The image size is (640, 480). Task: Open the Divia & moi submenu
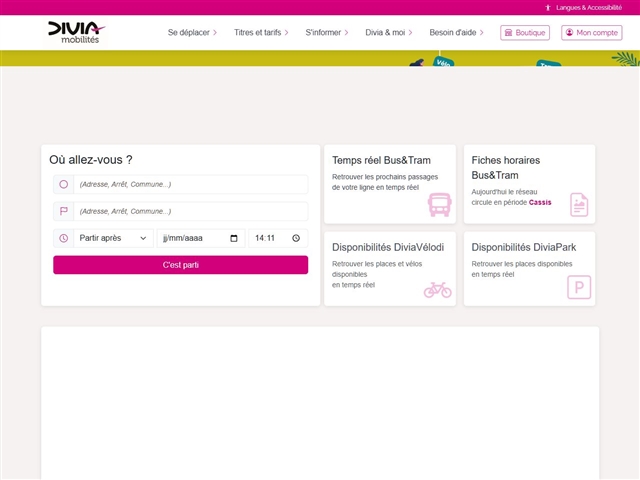pyautogui.click(x=389, y=33)
